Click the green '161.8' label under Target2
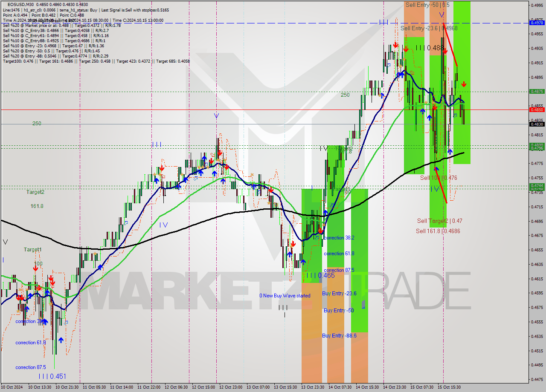The height and width of the screenshot is (392, 546). tap(37, 206)
